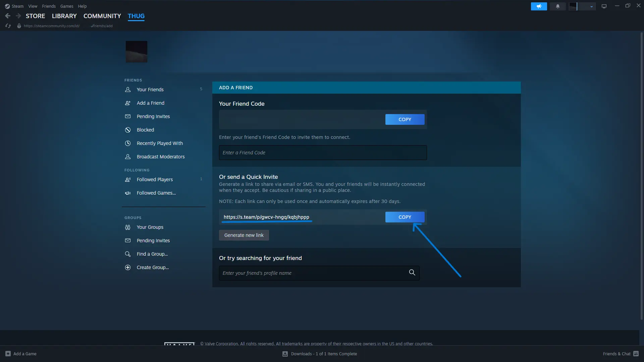Copy the Quick Invite link
This screenshot has height=362, width=644.
pyautogui.click(x=405, y=217)
